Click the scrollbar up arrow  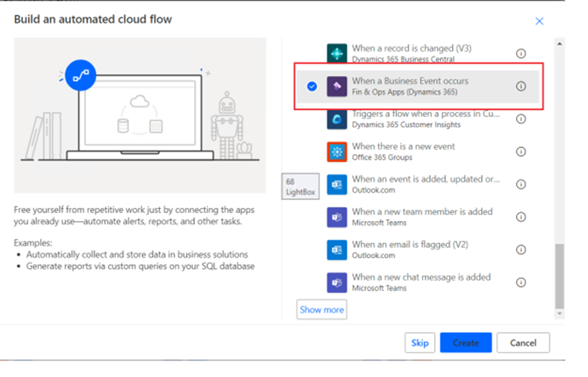pos(560,44)
